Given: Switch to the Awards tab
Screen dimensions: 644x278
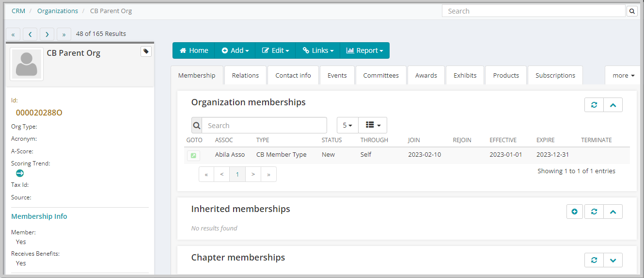Looking at the screenshot, I should point(426,75).
